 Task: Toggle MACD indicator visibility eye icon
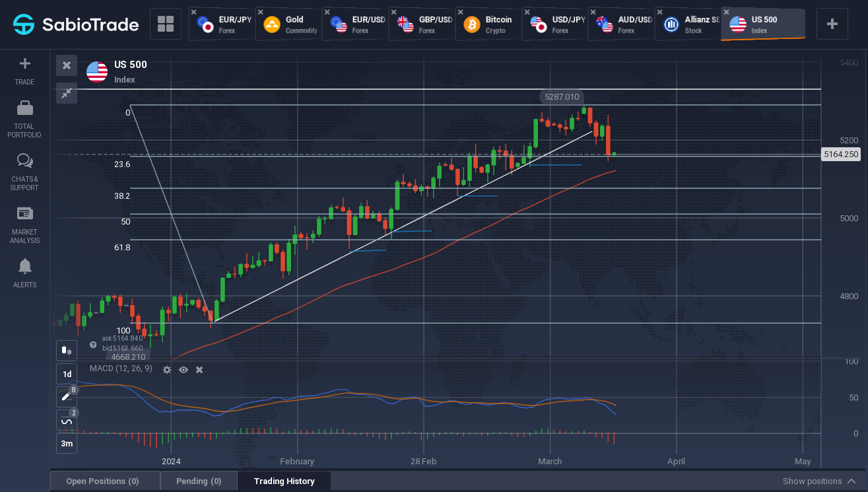pyautogui.click(x=184, y=370)
